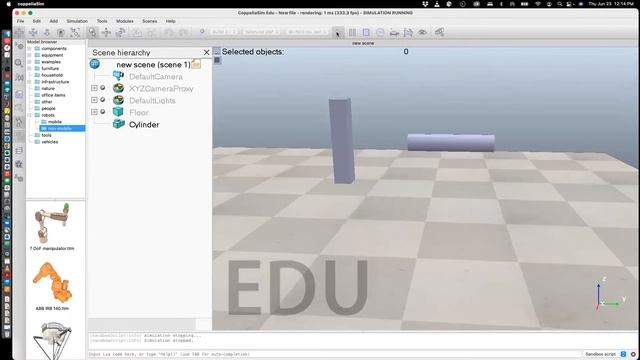Open simulation settings in left sidebar
Viewport: 640px width, 360px height.
coord(19,46)
